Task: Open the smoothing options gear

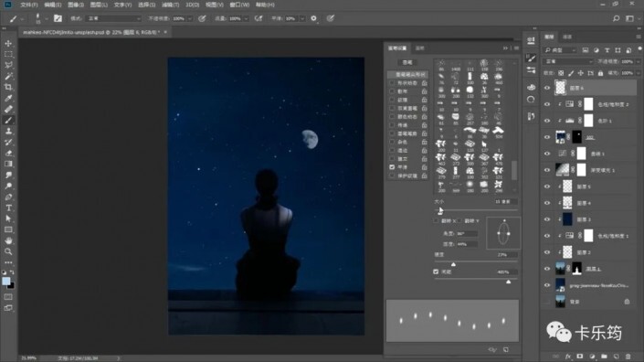Action: coord(314,18)
